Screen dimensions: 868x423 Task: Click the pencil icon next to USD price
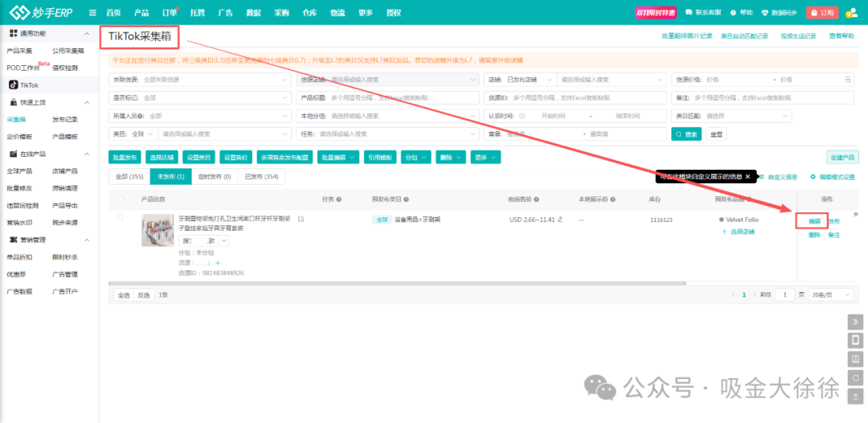tap(560, 220)
